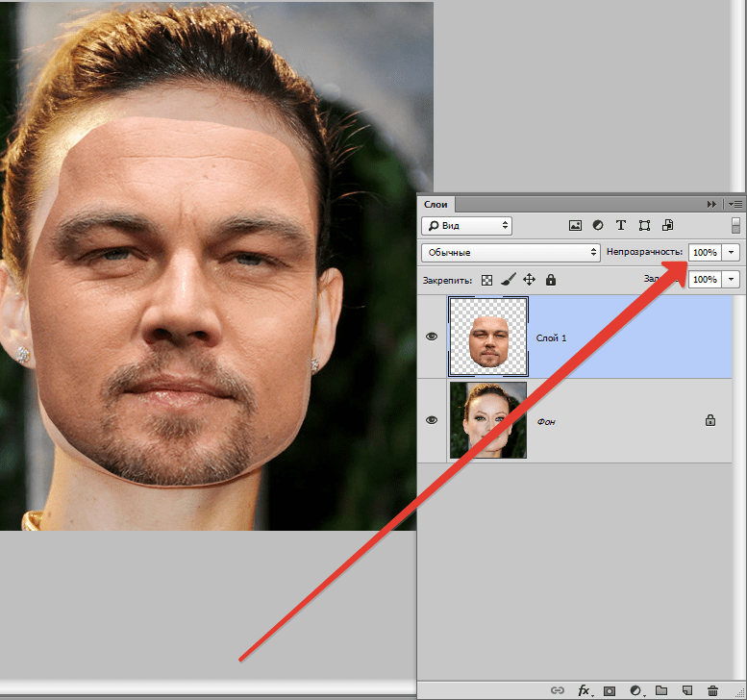This screenshot has height=700, width=747.
Task: Hide the Слой 1 layer via eye icon
Action: pos(432,337)
